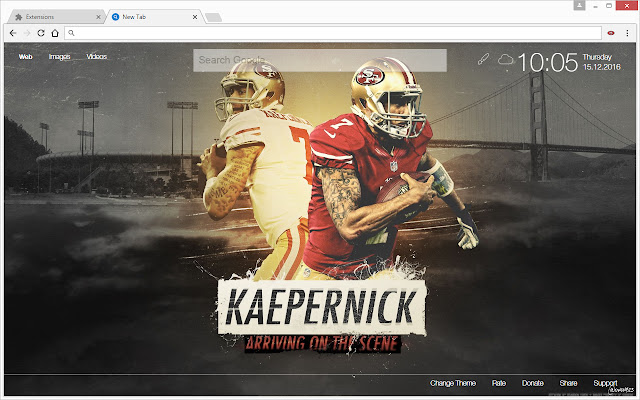Click the Thursday day label

click(597, 57)
